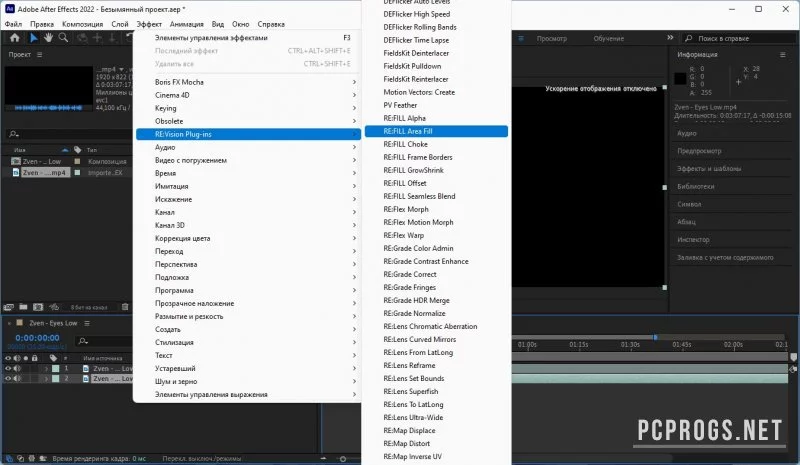Close the Zven - Eyes Low timeline tab
This screenshot has width=800, height=465.
[9, 324]
